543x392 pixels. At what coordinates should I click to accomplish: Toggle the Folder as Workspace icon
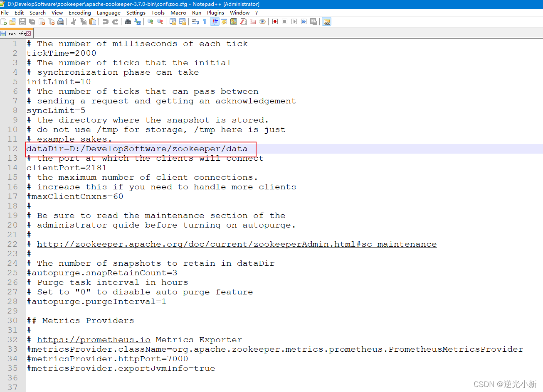252,22
